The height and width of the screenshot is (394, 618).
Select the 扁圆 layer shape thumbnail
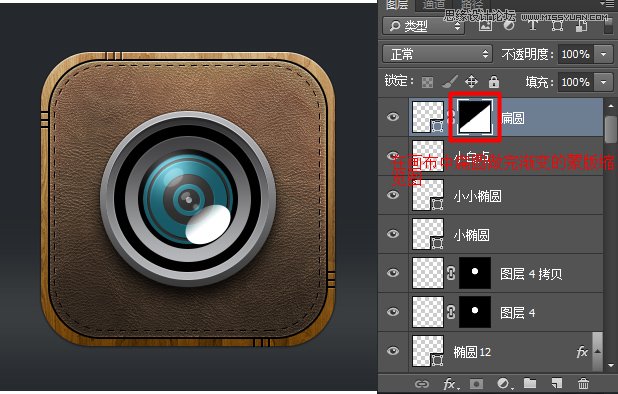(x=428, y=117)
